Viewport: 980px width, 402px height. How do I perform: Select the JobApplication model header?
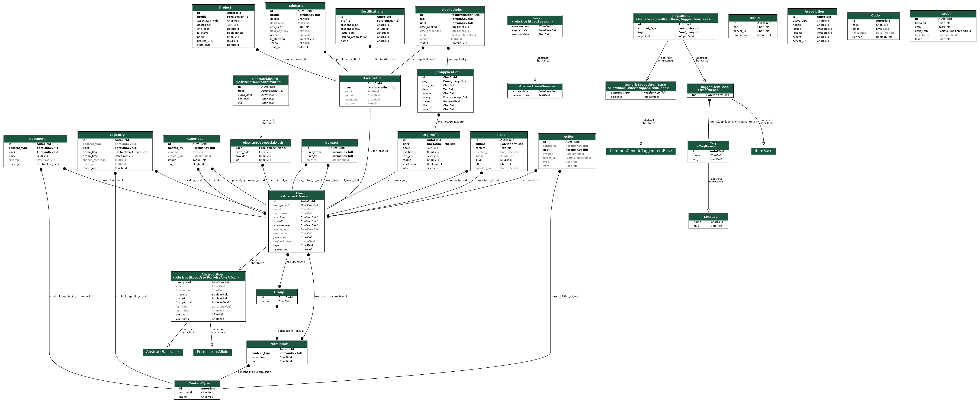(x=446, y=72)
